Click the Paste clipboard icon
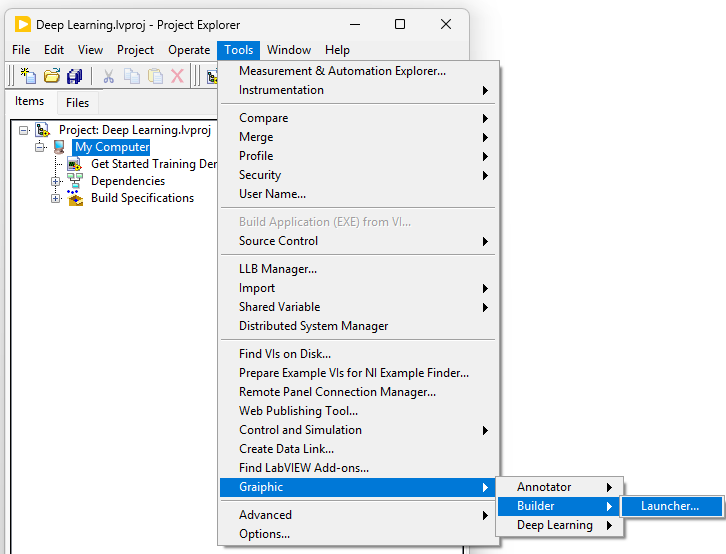 click(x=155, y=76)
